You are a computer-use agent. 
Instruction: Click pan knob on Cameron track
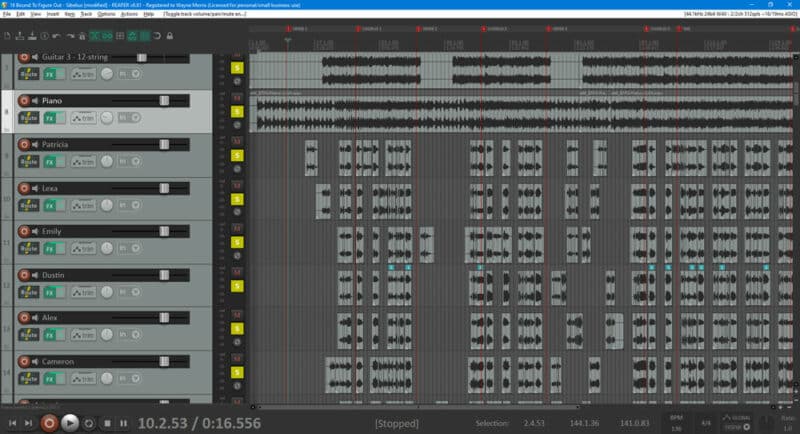pos(107,378)
